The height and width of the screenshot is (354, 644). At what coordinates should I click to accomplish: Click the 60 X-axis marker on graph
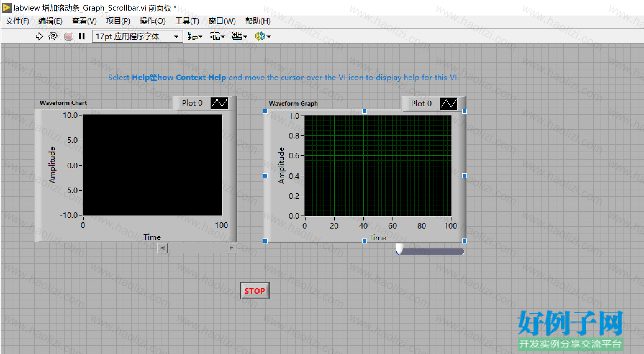pyautogui.click(x=392, y=226)
